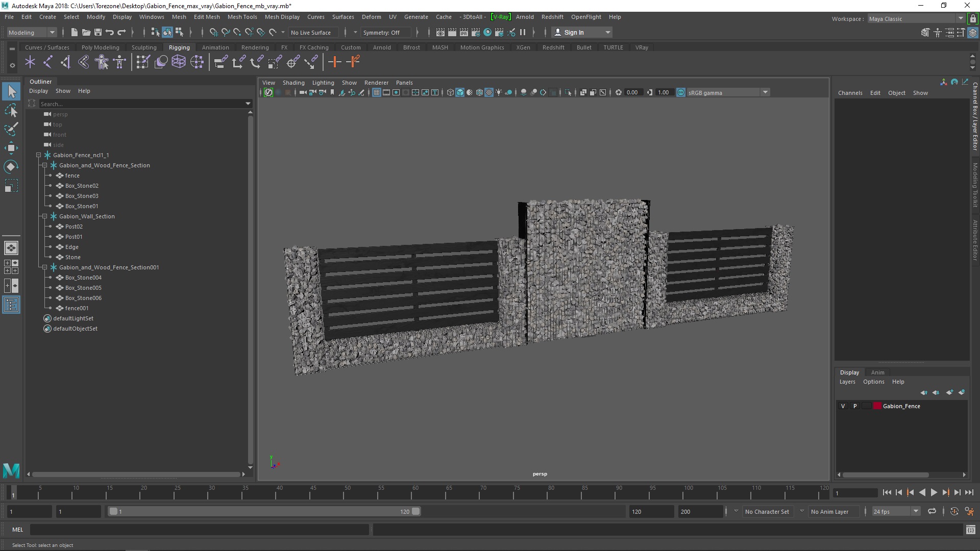The width and height of the screenshot is (980, 551).
Task: Click the Undo arrow icon
Action: (x=110, y=33)
